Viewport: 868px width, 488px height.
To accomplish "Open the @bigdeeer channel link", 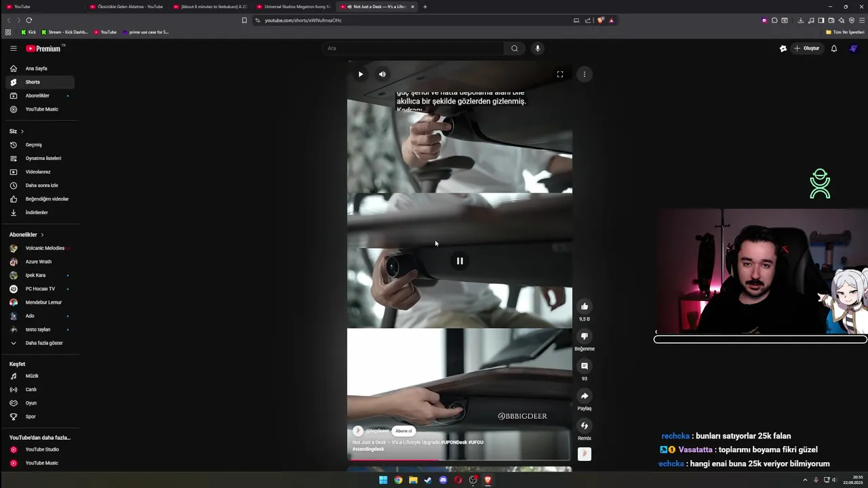I will point(378,431).
